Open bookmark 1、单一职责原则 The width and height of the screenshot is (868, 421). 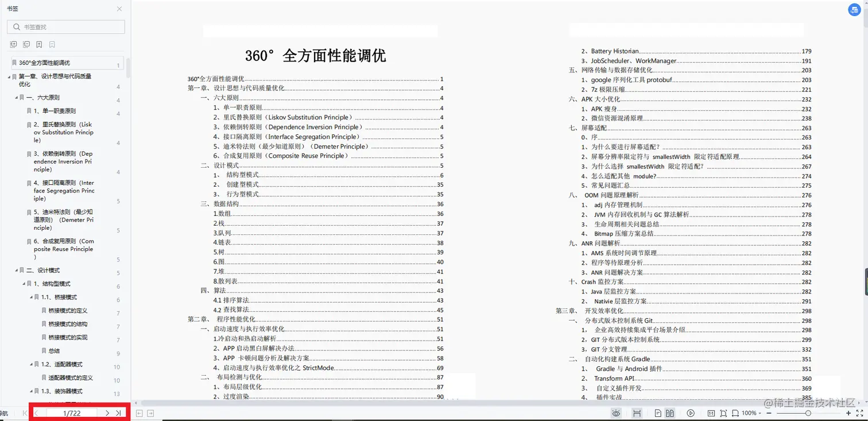[55, 111]
